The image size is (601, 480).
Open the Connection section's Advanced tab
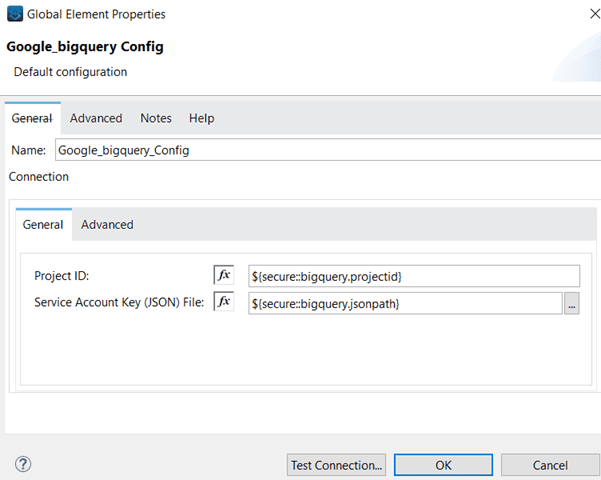coord(107,225)
